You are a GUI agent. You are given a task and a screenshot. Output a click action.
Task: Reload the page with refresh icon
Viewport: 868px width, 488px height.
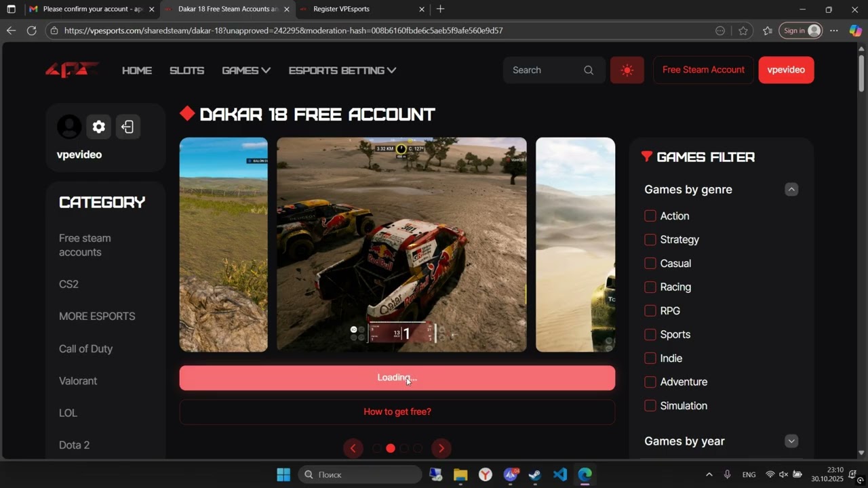point(31,30)
